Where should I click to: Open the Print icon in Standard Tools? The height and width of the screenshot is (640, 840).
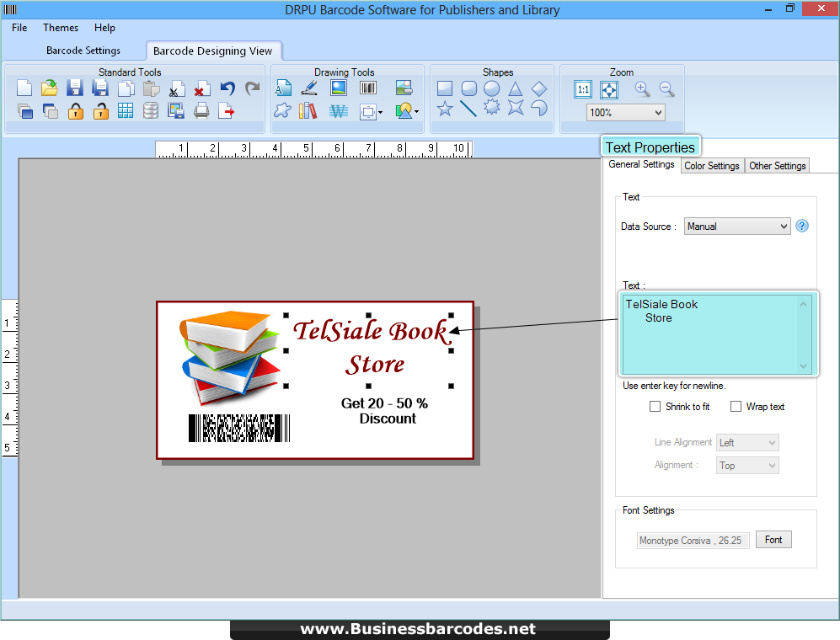(x=201, y=110)
